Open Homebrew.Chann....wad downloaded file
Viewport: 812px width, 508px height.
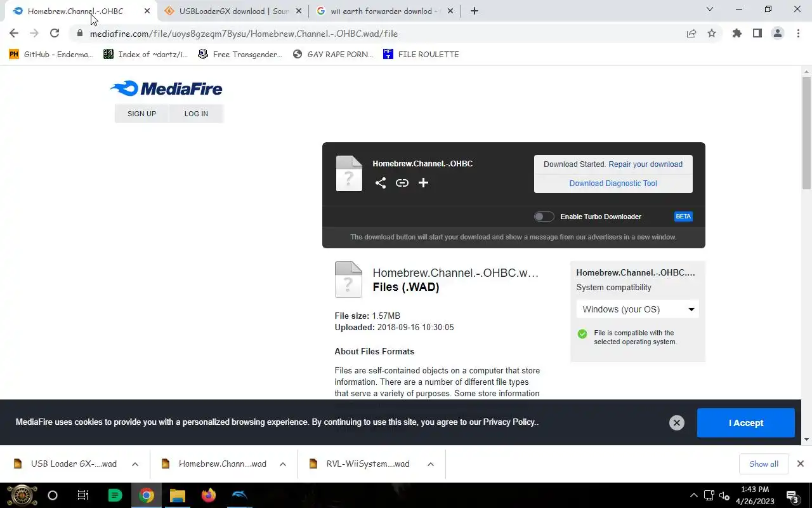click(214, 464)
